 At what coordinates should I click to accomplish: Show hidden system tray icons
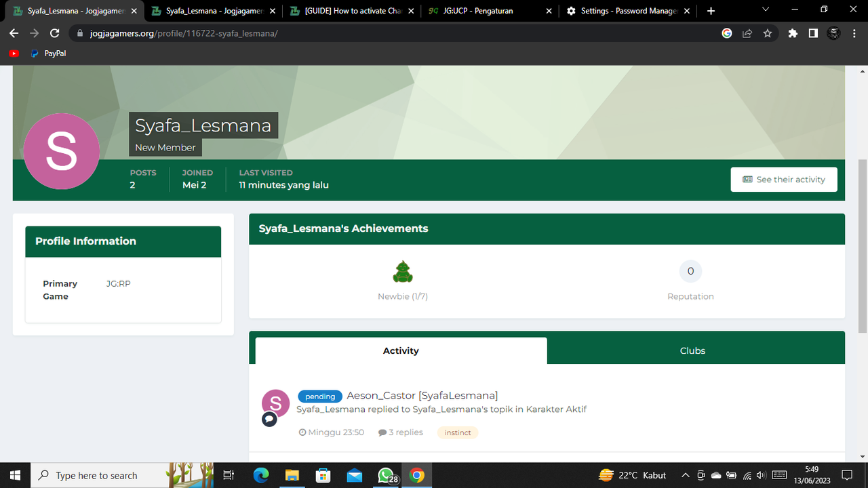pos(686,475)
